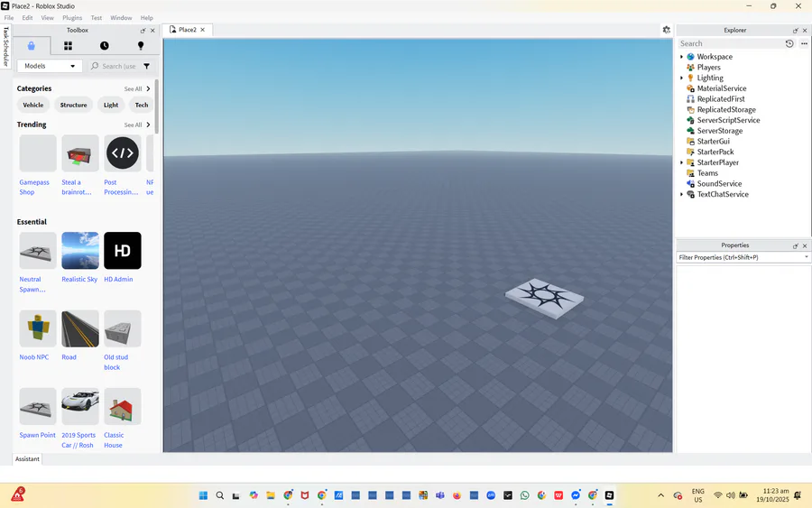Open the Toolbox Creations lightbulb tab
The image size is (812, 508).
pyautogui.click(x=141, y=46)
